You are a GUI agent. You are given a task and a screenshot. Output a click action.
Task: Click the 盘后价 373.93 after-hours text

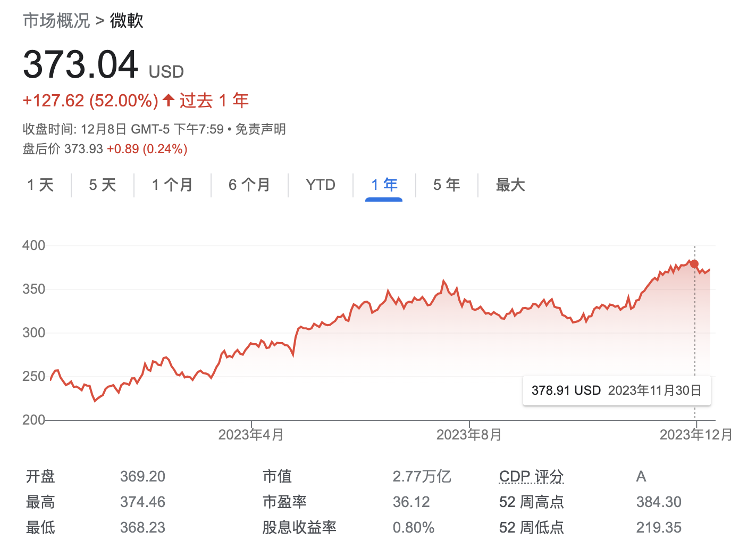(x=63, y=149)
